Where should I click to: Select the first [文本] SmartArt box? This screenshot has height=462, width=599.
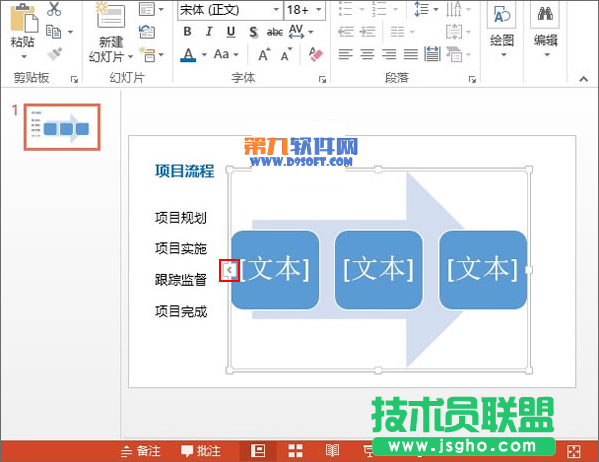(x=275, y=269)
